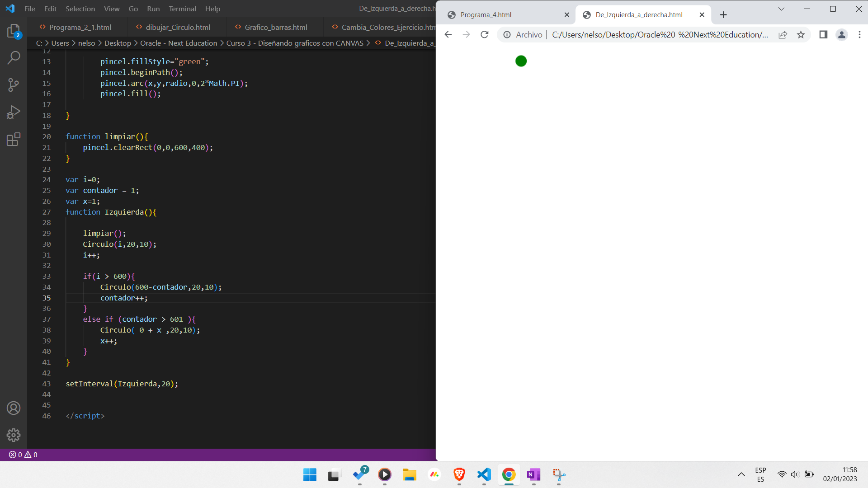Click the Curso 3 breadcrumb segment

tap(295, 43)
